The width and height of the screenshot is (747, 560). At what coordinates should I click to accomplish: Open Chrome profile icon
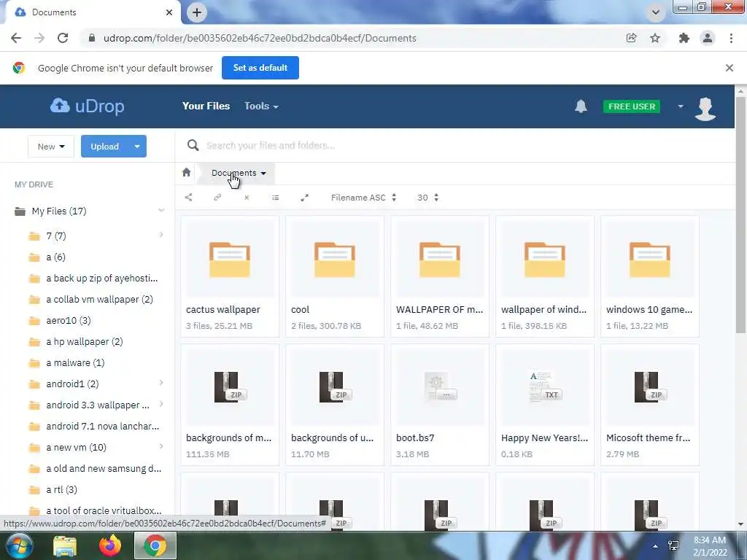708,38
